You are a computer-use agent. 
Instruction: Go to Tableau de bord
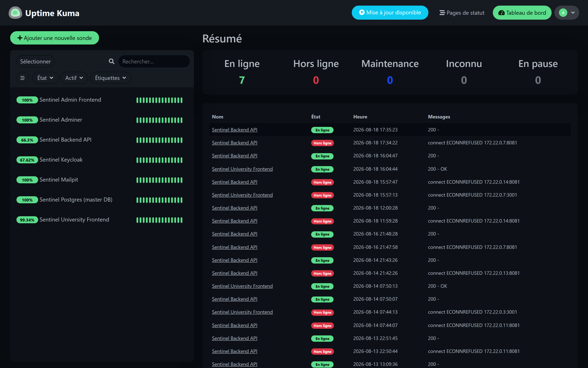(x=522, y=13)
